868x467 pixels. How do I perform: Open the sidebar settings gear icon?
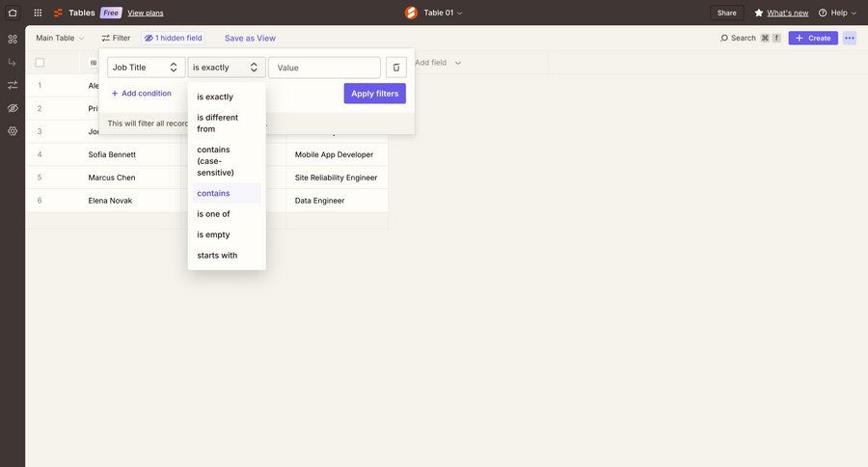(x=13, y=131)
